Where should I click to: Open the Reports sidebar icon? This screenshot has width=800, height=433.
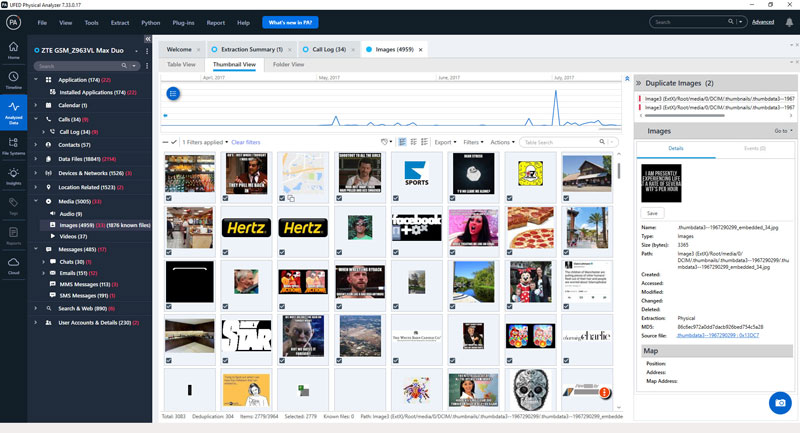click(13, 235)
